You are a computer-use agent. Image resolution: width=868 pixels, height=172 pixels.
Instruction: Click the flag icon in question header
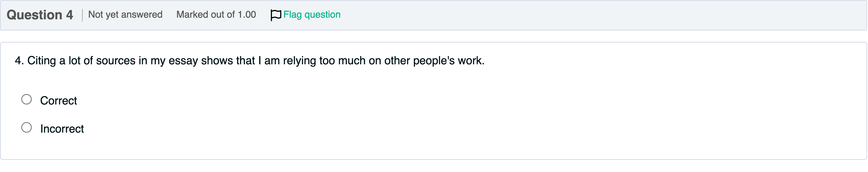click(275, 15)
